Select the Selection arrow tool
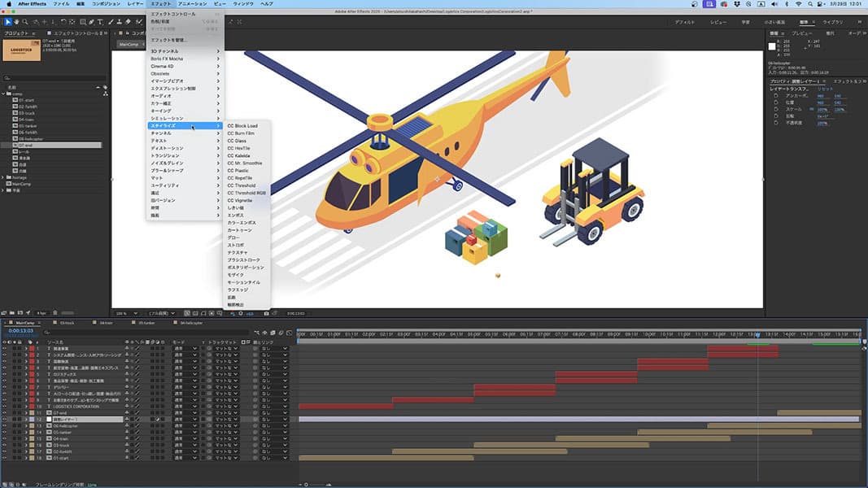The width and height of the screenshot is (868, 488). click(8, 21)
